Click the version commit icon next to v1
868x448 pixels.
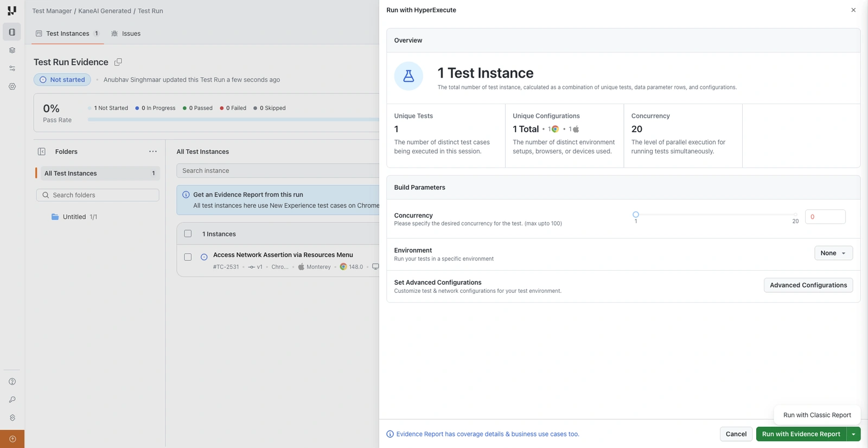[x=252, y=267]
